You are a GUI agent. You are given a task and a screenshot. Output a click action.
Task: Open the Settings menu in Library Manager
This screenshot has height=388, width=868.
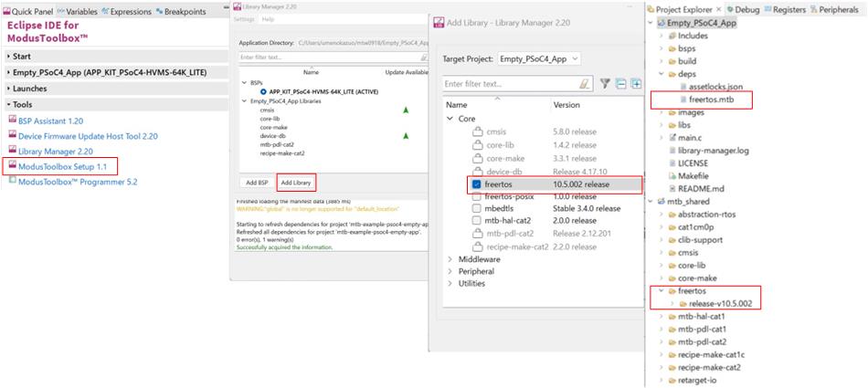[244, 19]
